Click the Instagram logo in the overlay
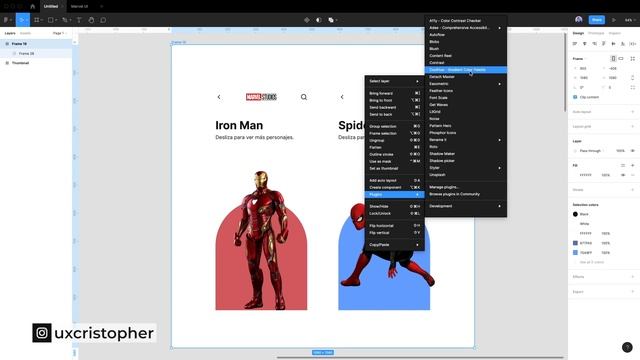640x360 pixels. pyautogui.click(x=42, y=333)
